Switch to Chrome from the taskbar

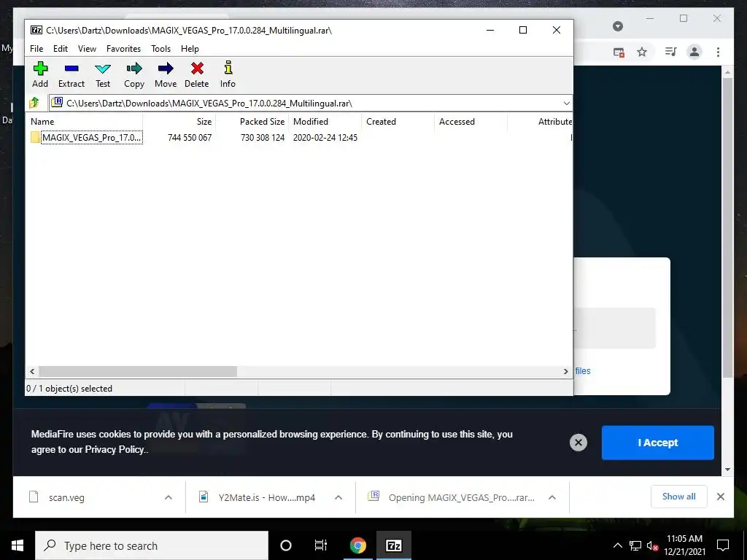[357, 545]
